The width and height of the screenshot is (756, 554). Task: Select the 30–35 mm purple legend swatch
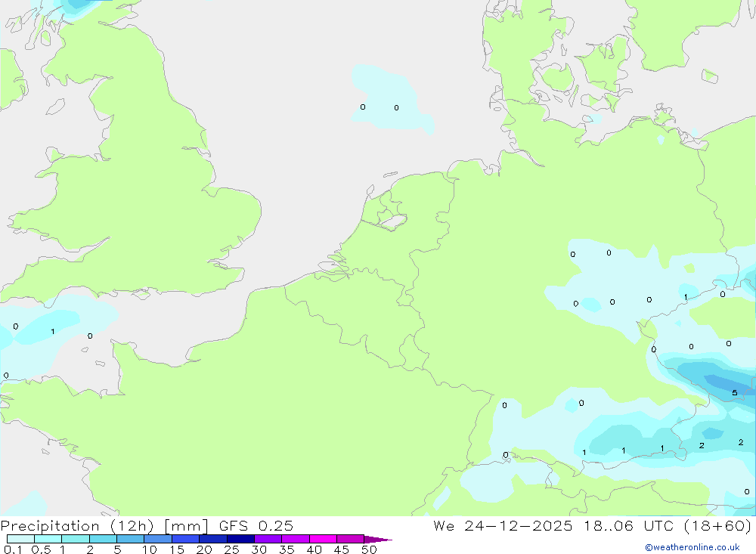[268, 539]
